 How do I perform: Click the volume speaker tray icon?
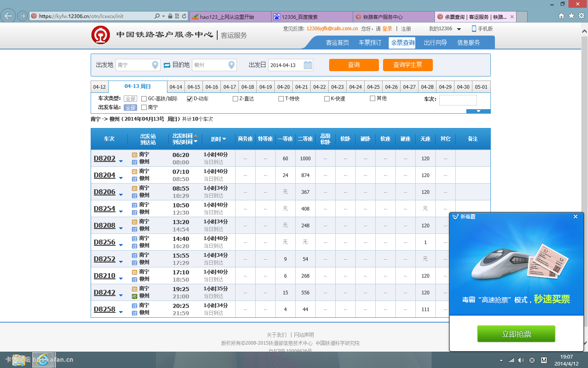(521, 360)
